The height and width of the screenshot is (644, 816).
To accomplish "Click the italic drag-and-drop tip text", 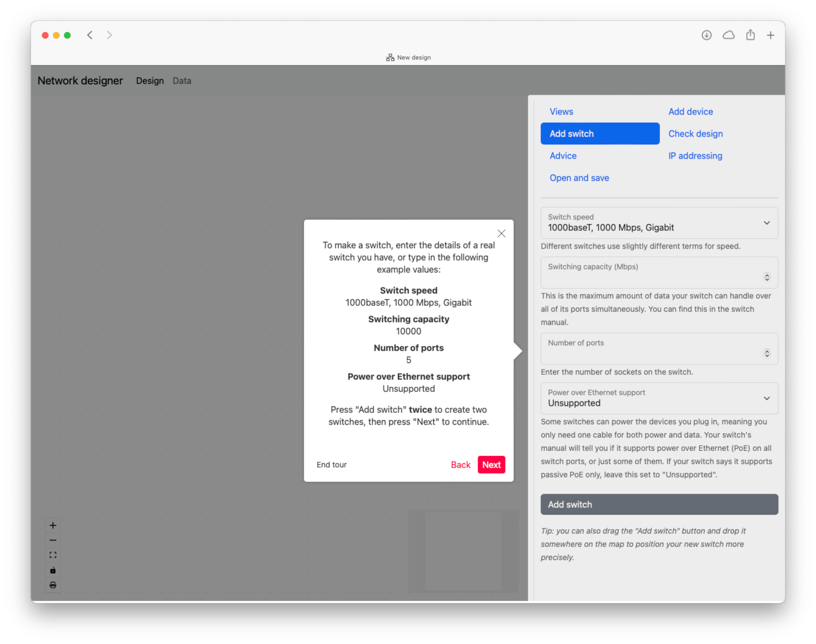I will click(x=643, y=544).
